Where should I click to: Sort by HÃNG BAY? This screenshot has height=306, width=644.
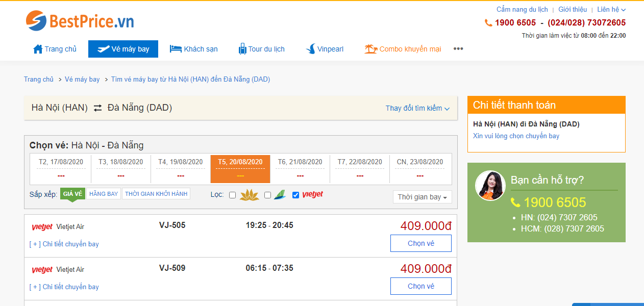coord(104,194)
